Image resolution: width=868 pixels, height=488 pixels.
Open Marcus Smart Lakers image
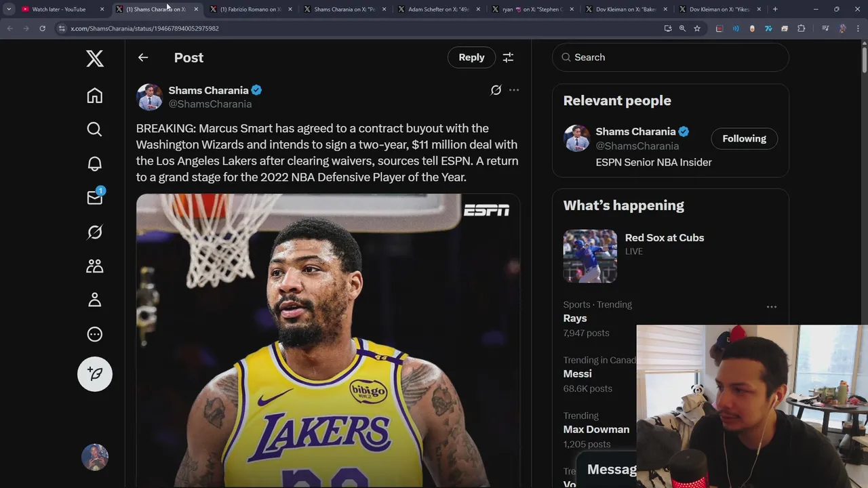click(328, 340)
